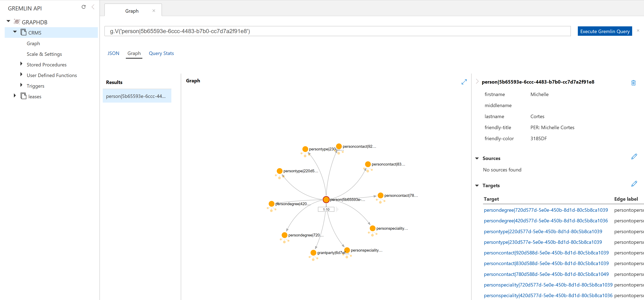Click the GRAPHDB database planet icon
The width and height of the screenshot is (644, 300).
pyautogui.click(x=17, y=21)
